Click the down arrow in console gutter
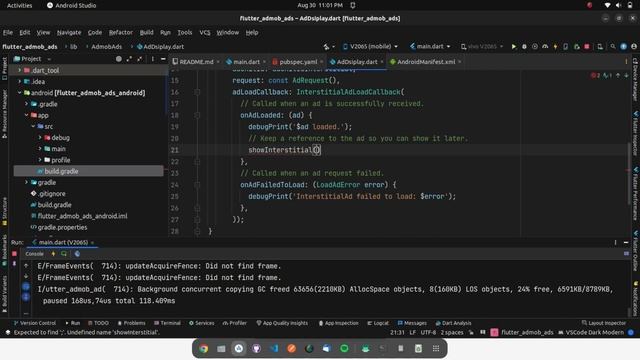Screen dimensions: 640x360 pos(26,276)
